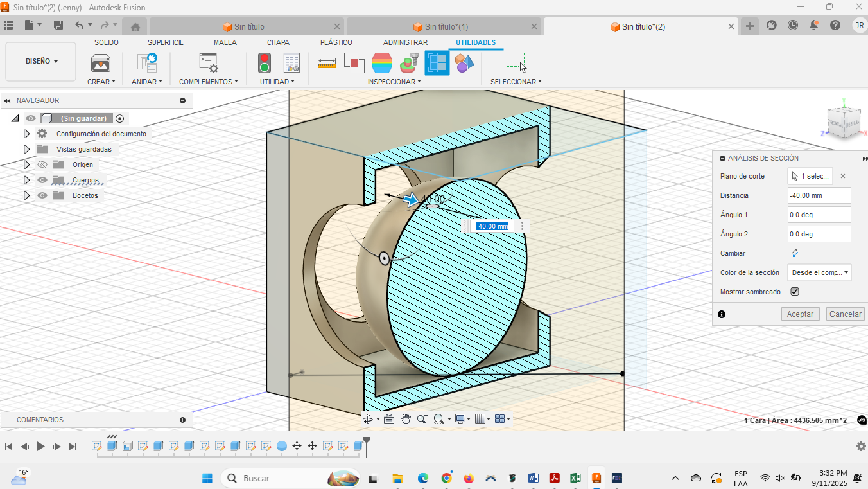The height and width of the screenshot is (489, 868).
Task: Show the Origen folder via eye icon
Action: tap(42, 164)
